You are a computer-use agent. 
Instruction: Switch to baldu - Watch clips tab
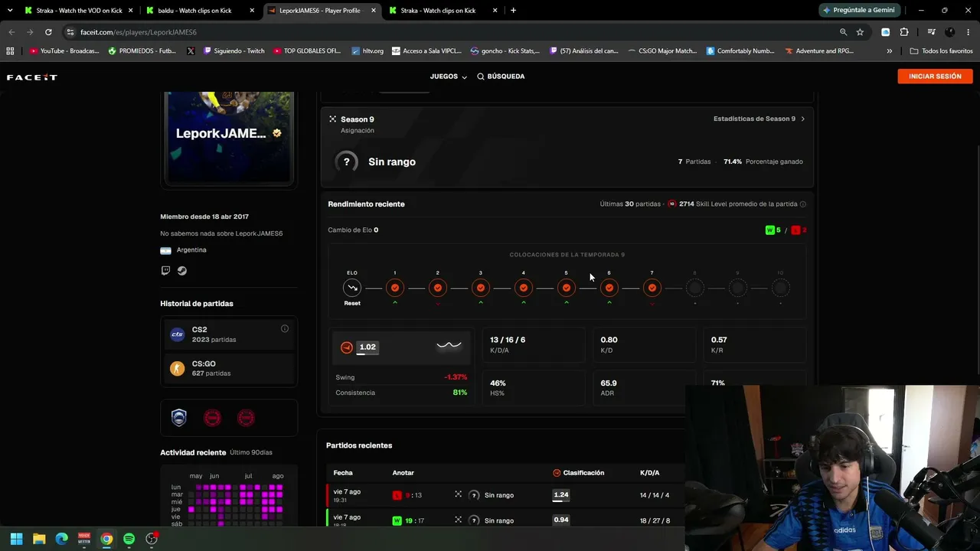[x=199, y=11]
